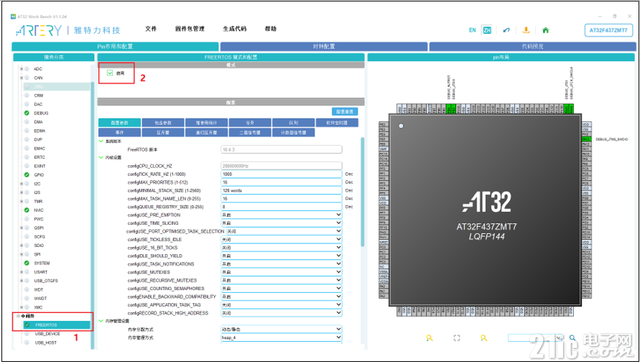Open the 任务 configuration tab
The height and width of the screenshot is (364, 640).
coord(250,123)
